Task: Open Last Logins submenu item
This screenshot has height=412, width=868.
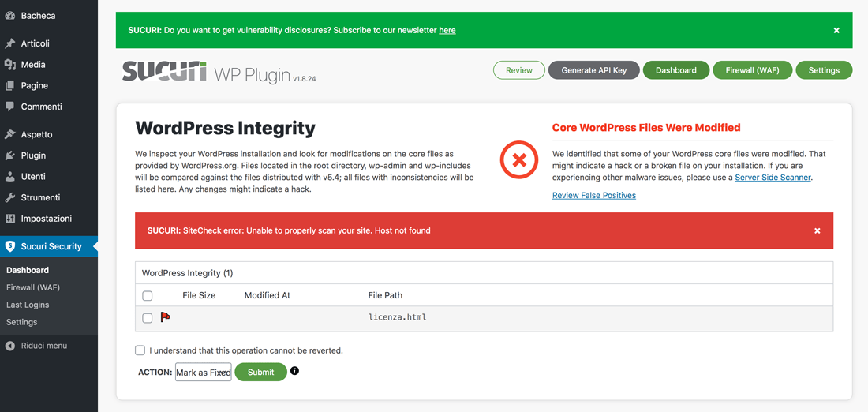Action: pyautogui.click(x=28, y=305)
